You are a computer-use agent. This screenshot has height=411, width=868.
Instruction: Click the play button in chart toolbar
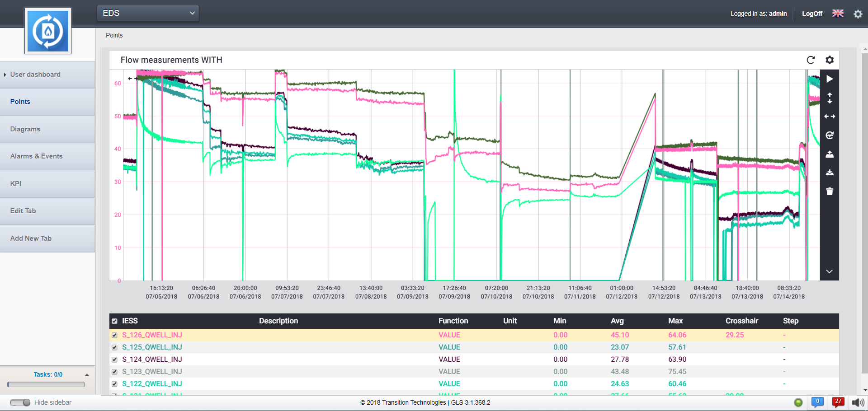click(x=830, y=79)
